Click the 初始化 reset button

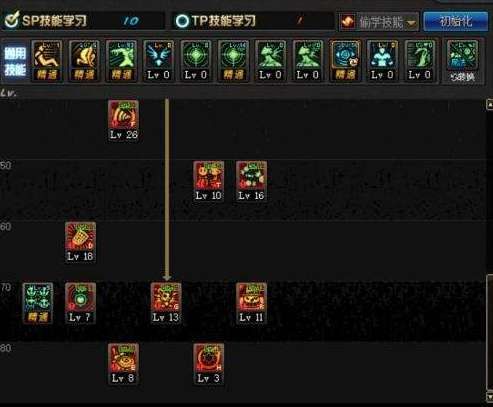pyautogui.click(x=456, y=22)
